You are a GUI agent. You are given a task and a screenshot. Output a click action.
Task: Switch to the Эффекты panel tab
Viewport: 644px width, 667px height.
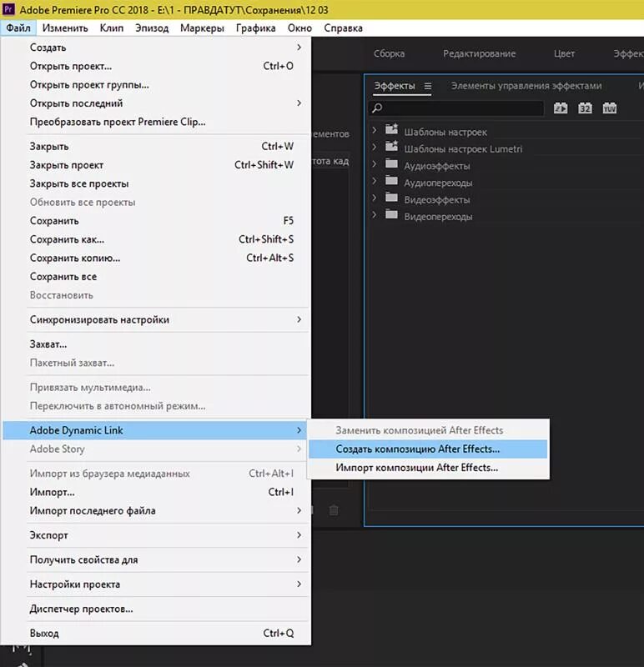click(395, 86)
